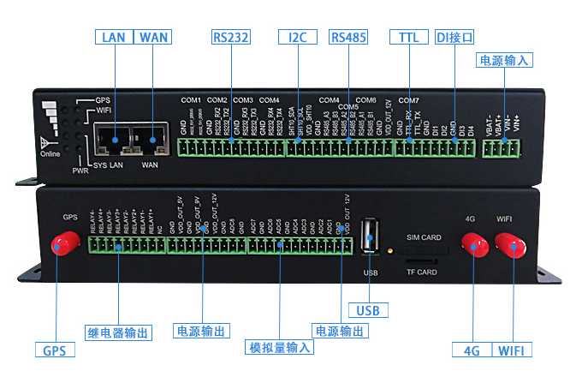The image size is (588, 389).
Task: Click the green VBAT/VIN power input terminal block
Action: [x=501, y=147]
